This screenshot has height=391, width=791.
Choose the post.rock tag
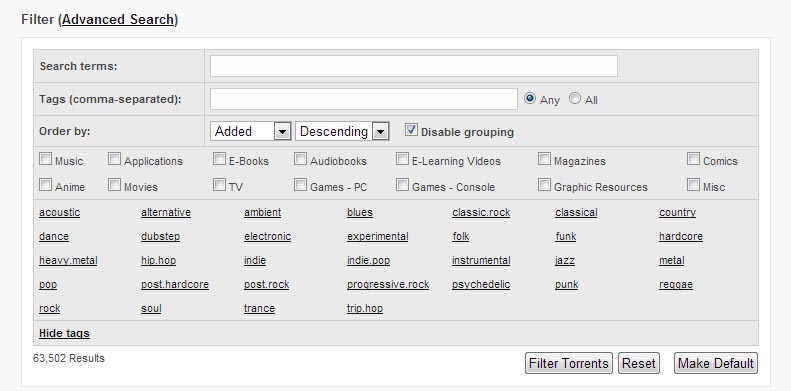tap(267, 285)
